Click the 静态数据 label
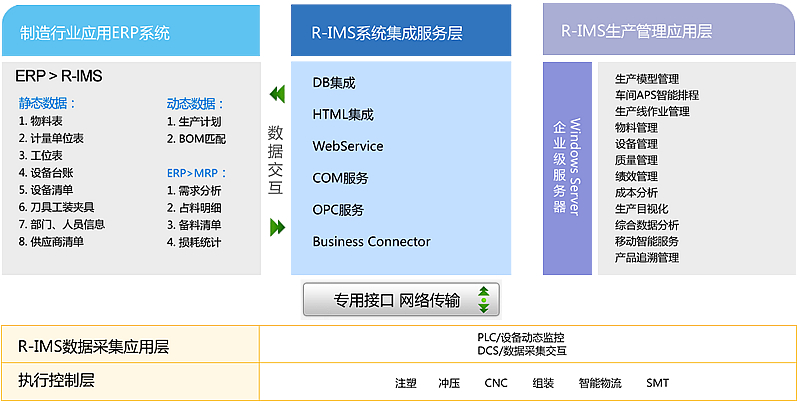The image size is (800, 409). point(46,104)
